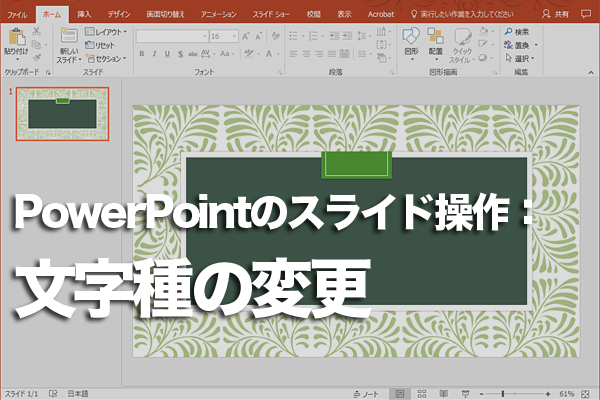Open the 校閲 tab
600x400 pixels.
313,15
